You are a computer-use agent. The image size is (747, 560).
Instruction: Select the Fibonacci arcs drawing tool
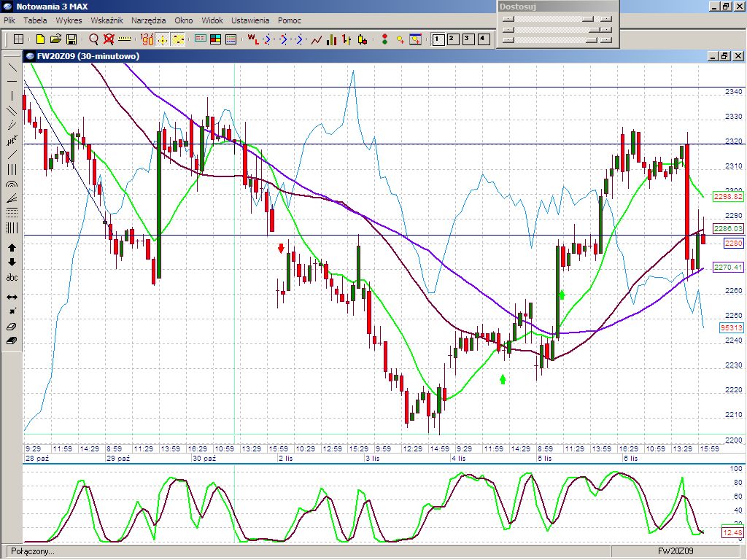[x=12, y=184]
